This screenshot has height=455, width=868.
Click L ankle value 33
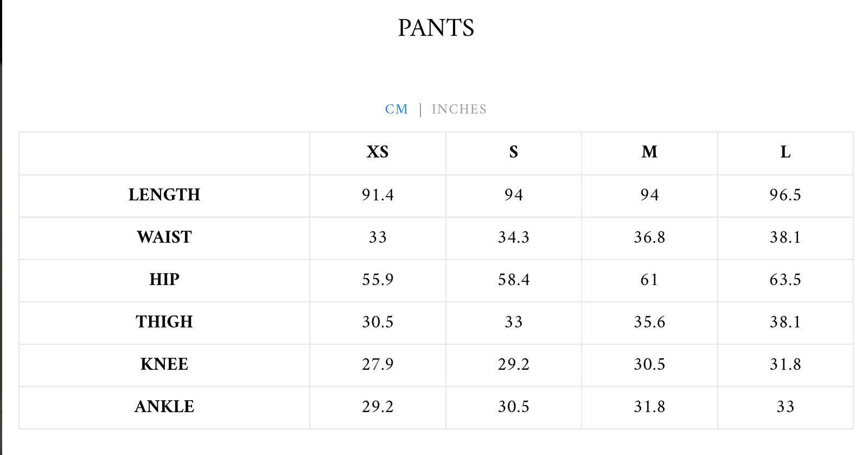[x=786, y=406]
